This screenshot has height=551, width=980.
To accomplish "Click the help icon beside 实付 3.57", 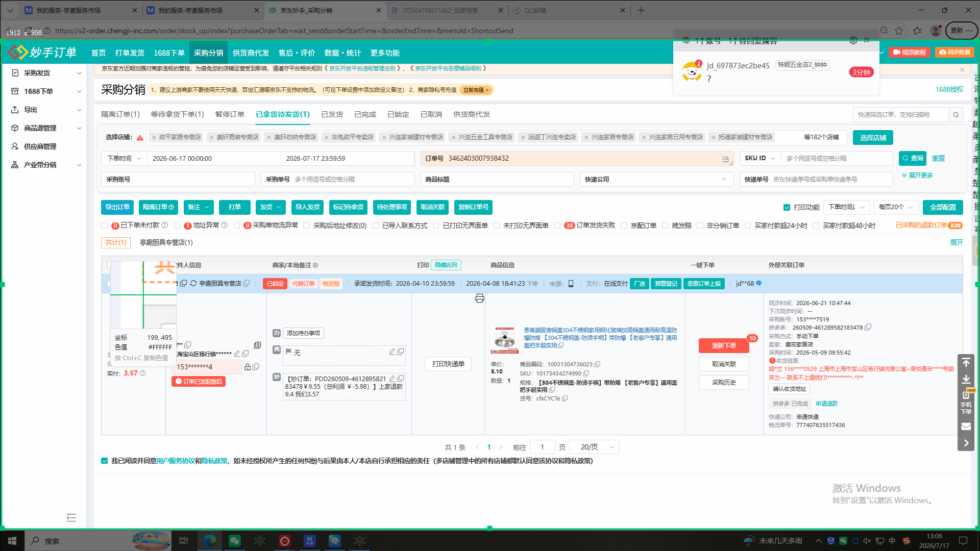I will tap(143, 373).
